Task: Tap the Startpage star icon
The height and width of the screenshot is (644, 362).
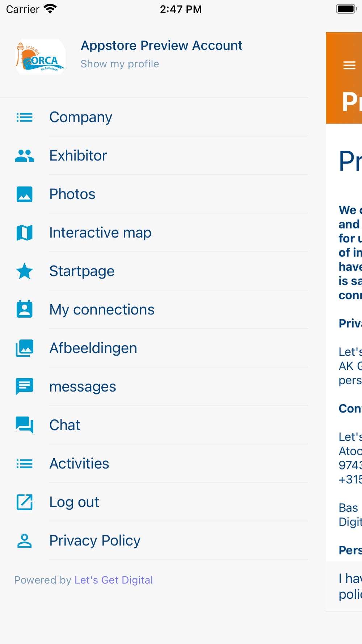Action: click(x=25, y=271)
